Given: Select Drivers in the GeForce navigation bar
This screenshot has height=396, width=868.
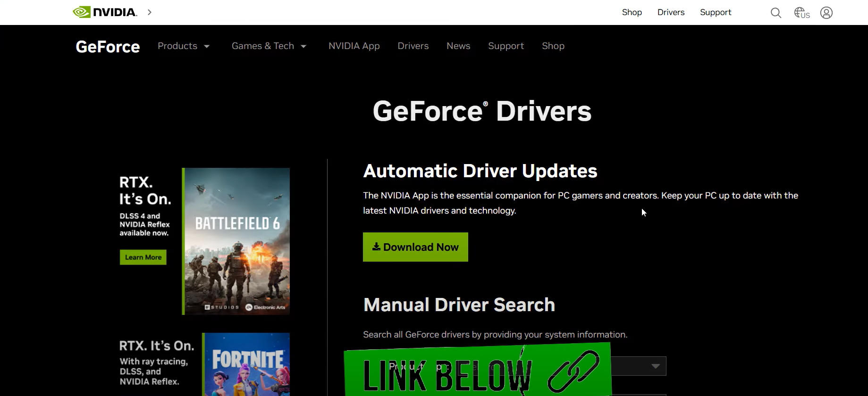Looking at the screenshot, I should [413, 46].
